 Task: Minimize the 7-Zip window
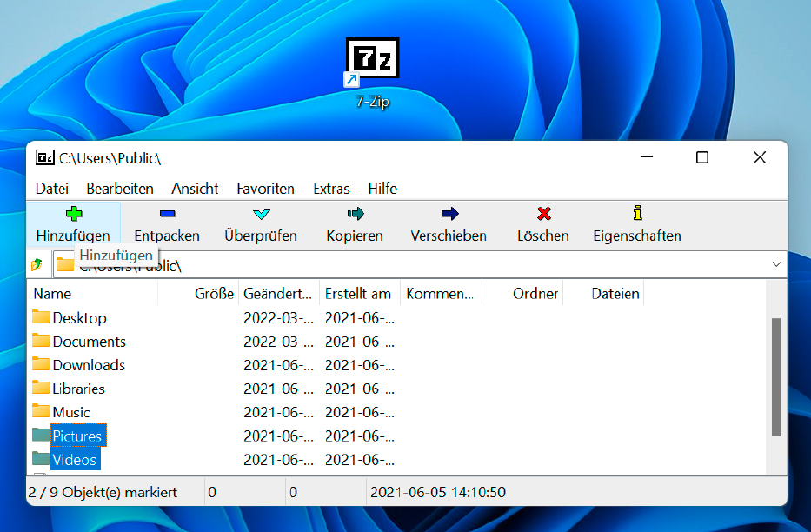[647, 157]
